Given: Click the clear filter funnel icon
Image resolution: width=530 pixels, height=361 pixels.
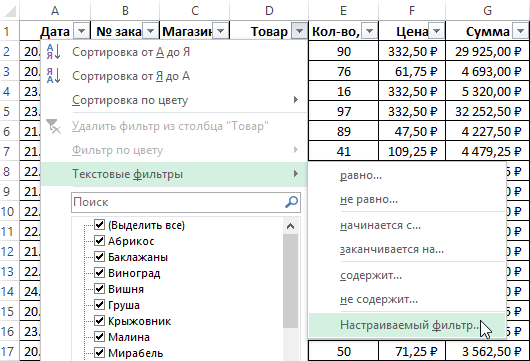Looking at the screenshot, I should point(53,126).
